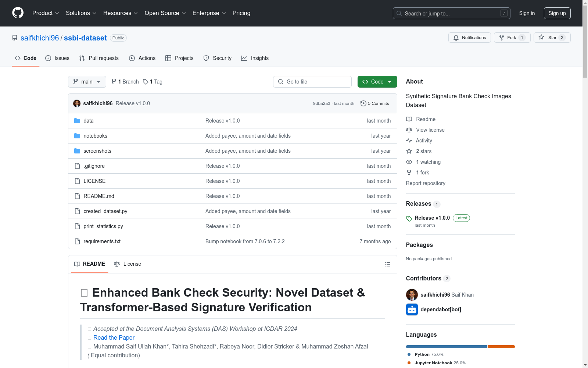Click the LICENSE file icon

77,181
